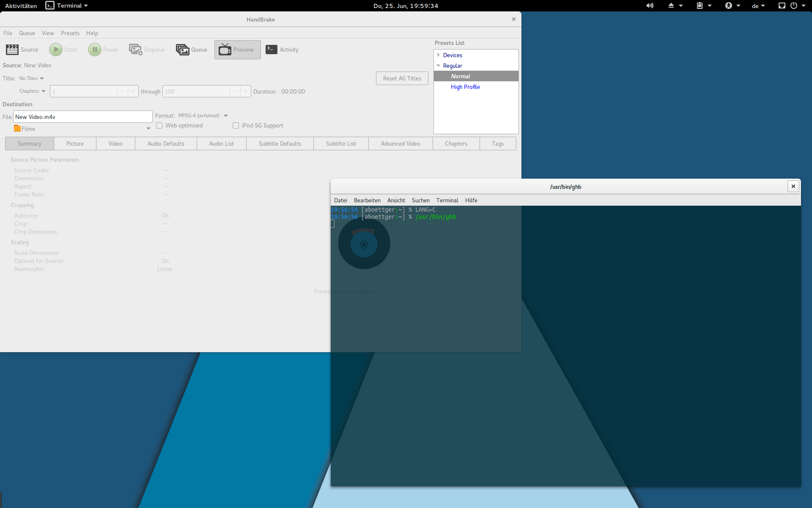Open the clipboard icon in top bar

(x=700, y=6)
